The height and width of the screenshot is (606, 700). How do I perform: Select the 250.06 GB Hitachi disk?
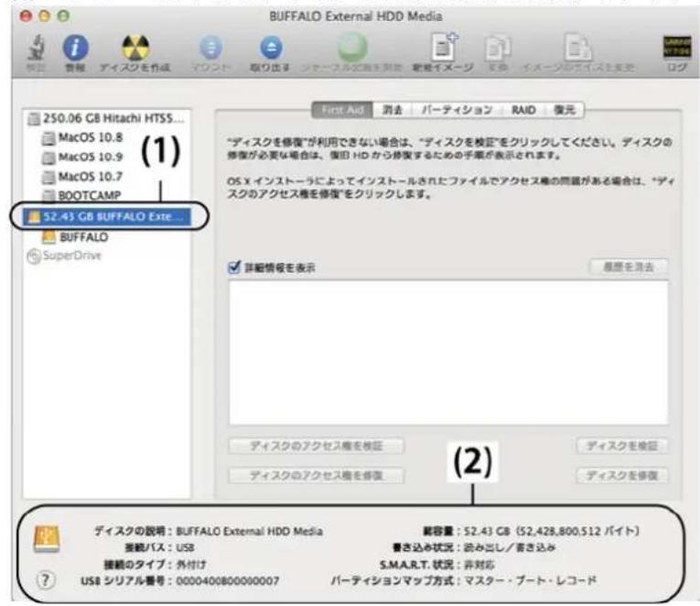click(106, 118)
